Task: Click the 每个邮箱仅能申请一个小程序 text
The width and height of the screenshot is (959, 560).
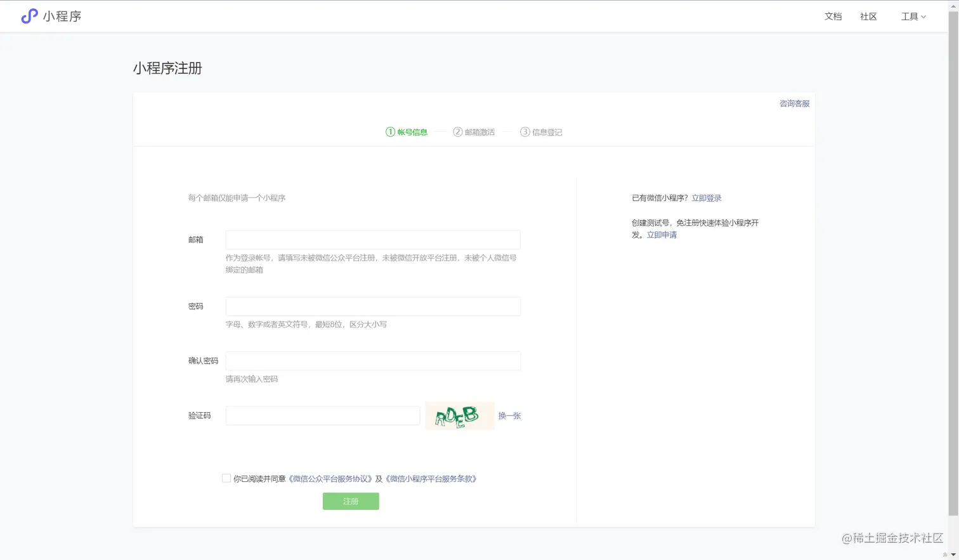Action: (x=237, y=198)
